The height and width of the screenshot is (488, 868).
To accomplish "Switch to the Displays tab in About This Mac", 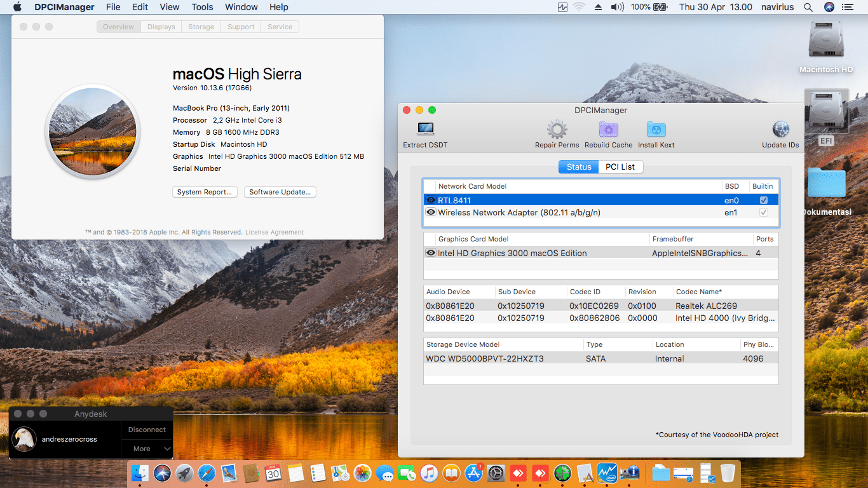I will (161, 27).
